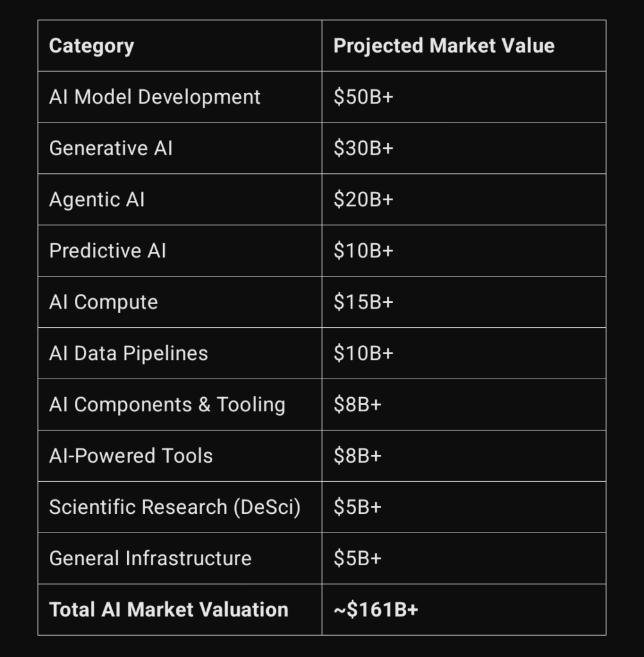
Task: Click the $8B+ value beside AI-Powered Tools
Action: click(357, 456)
